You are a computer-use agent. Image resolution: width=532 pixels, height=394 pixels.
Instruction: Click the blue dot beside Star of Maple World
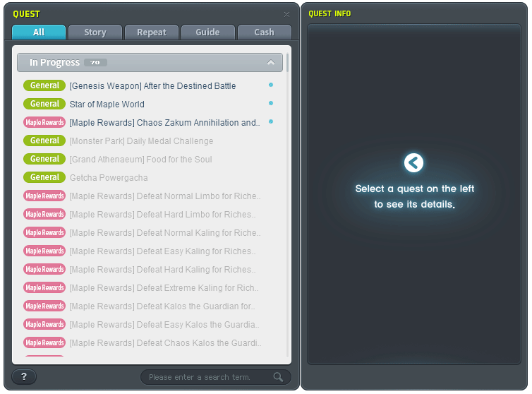[271, 103]
